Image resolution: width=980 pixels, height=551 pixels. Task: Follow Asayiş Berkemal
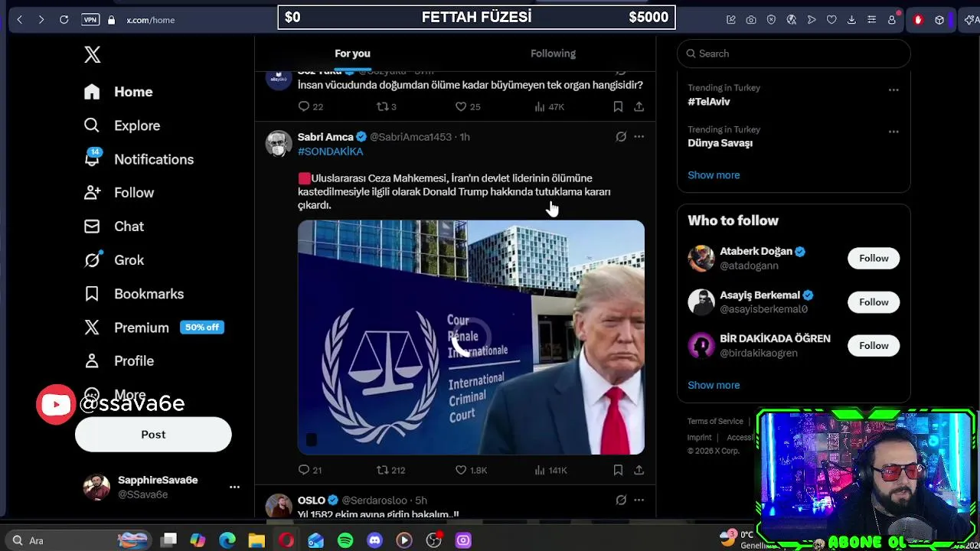(874, 302)
